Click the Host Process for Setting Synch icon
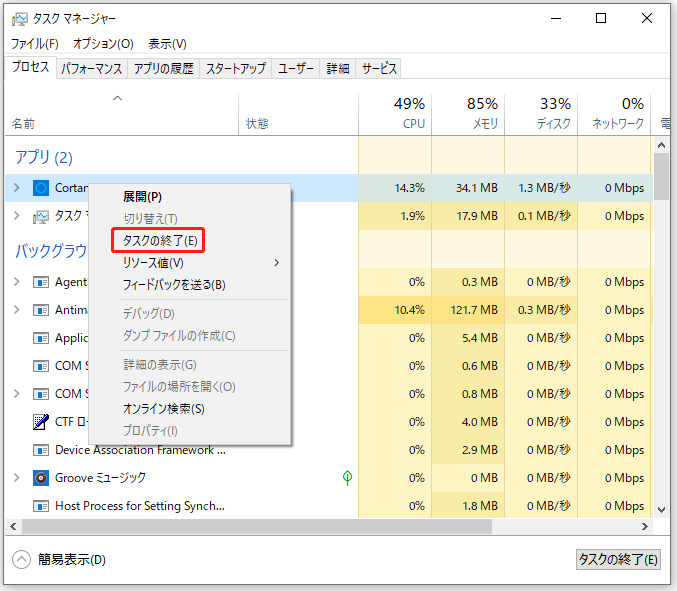 [41, 506]
